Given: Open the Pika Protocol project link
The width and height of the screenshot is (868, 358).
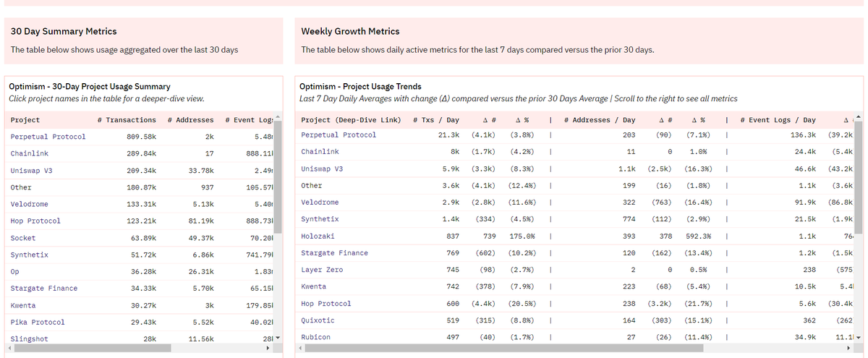Looking at the screenshot, I should click(38, 323).
